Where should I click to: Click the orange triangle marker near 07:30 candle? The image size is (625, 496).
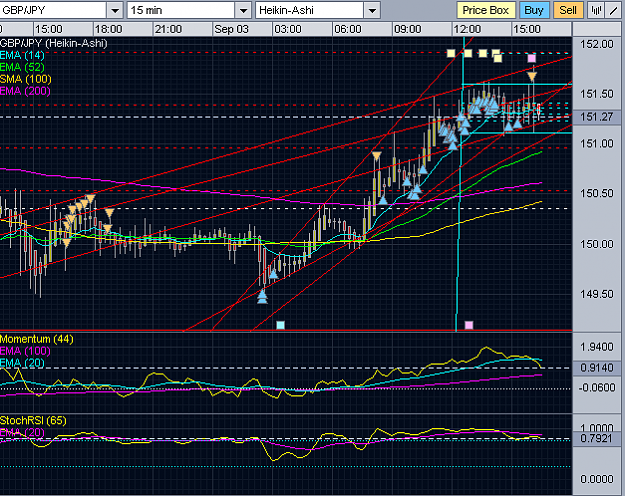pos(377,155)
